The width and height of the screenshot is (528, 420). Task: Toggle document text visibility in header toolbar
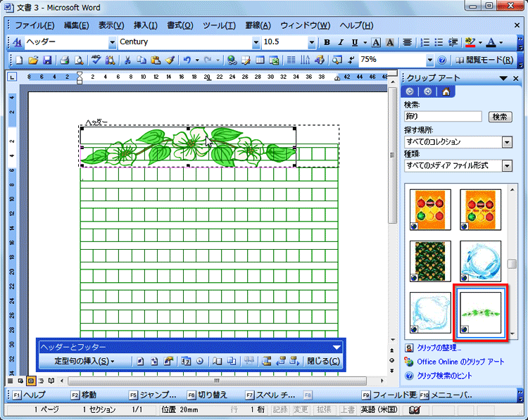pos(232,361)
